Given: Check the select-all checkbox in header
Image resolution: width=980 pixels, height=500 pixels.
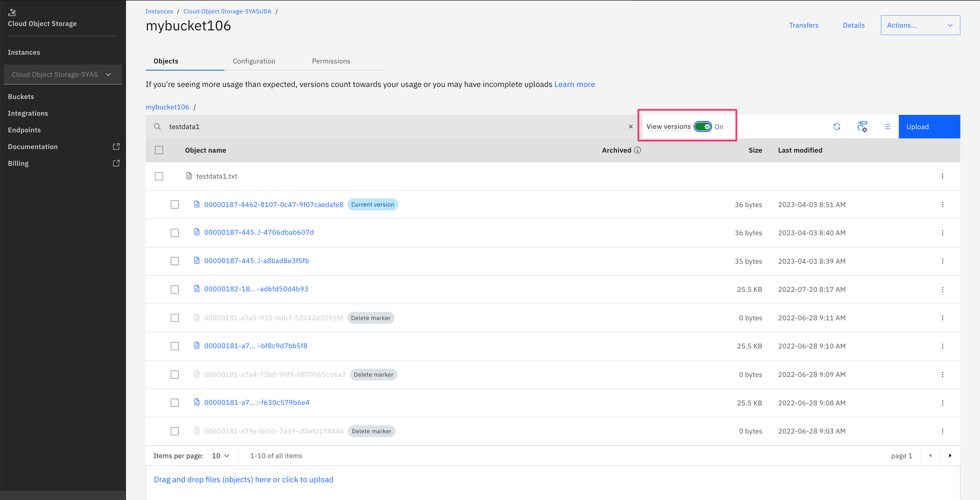Looking at the screenshot, I should [159, 150].
